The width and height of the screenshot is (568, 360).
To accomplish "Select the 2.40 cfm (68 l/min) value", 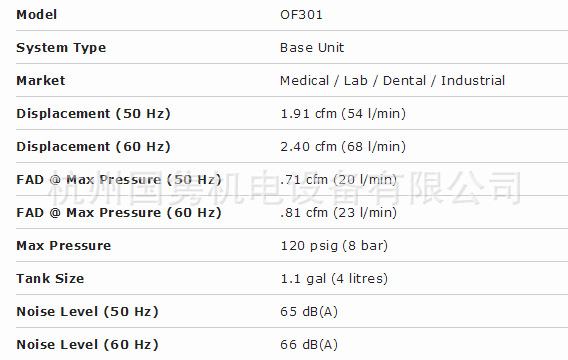I will coord(343,147).
